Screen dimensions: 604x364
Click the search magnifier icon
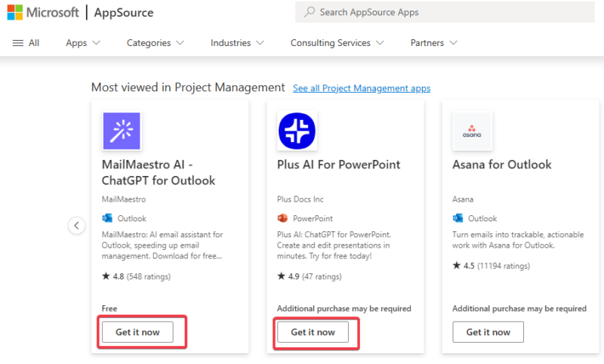coord(309,12)
